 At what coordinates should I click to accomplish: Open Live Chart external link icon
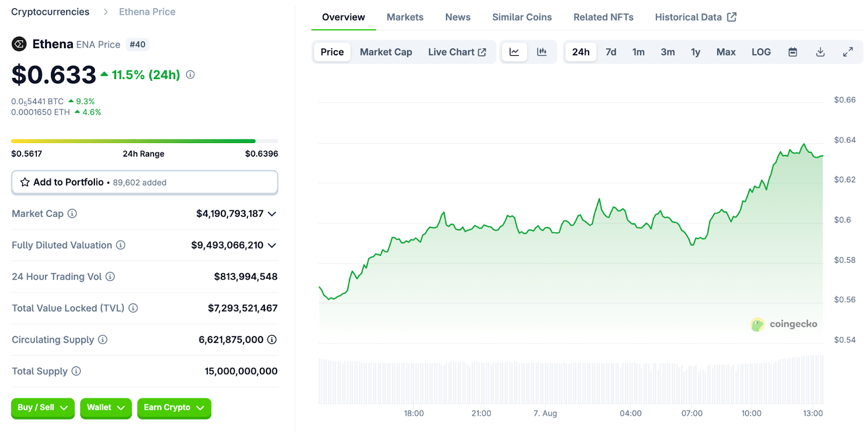point(482,52)
